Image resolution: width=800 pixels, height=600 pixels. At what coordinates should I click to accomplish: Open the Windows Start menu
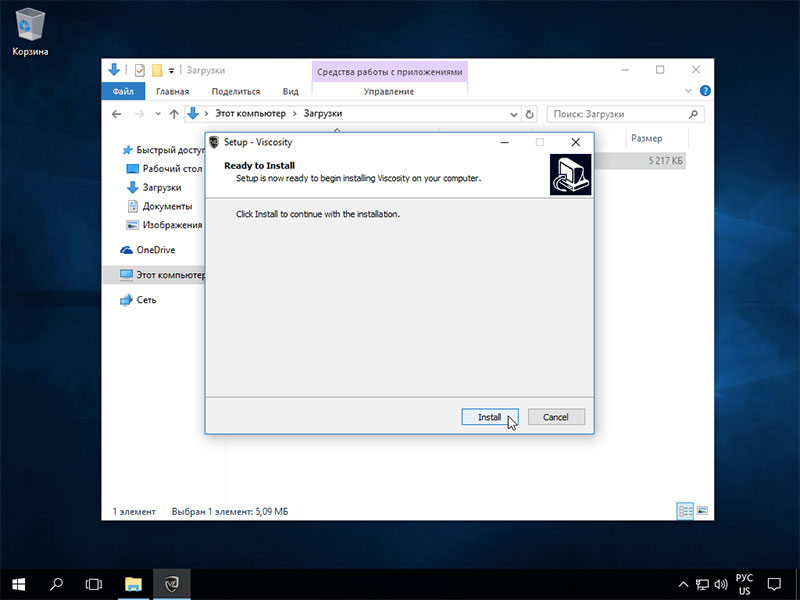point(19,584)
